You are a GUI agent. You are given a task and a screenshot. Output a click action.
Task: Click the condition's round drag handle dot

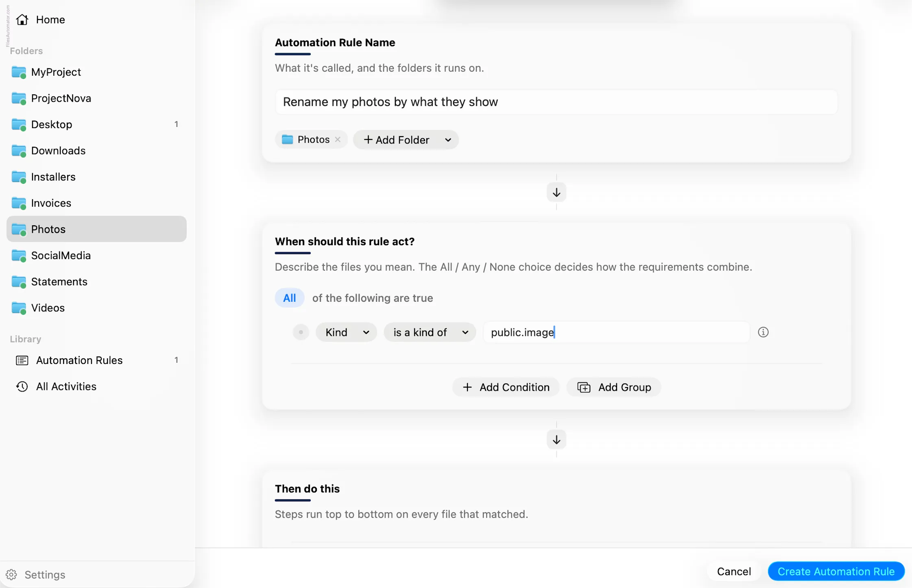[301, 332]
